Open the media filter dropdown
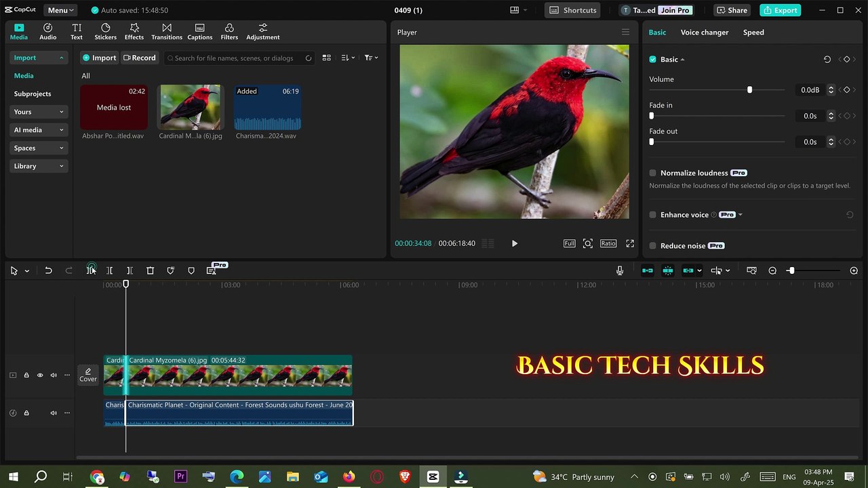 371,58
